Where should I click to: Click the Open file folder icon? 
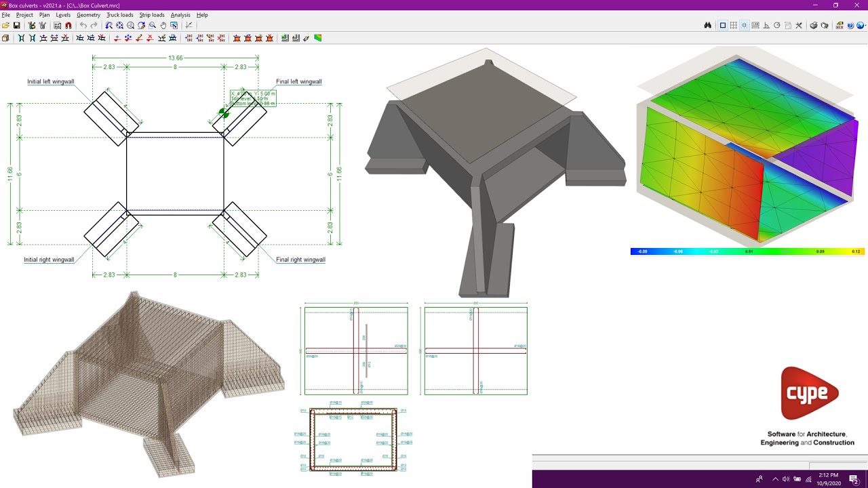[x=5, y=26]
